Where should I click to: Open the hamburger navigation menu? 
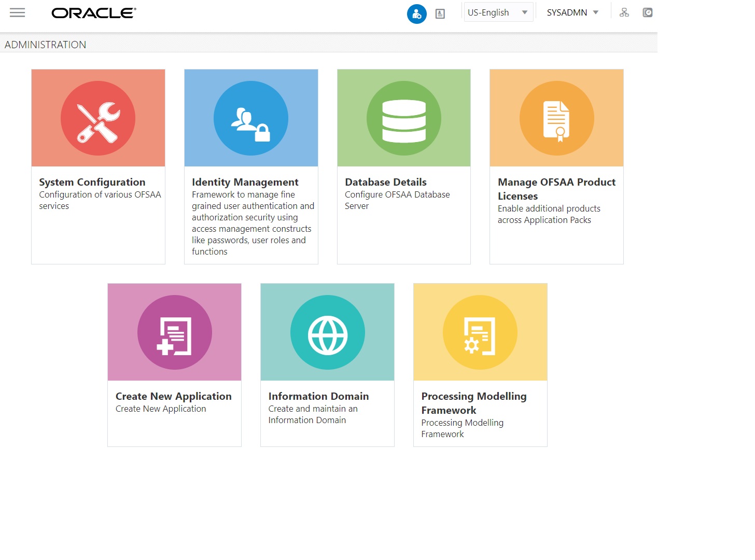pos(17,12)
